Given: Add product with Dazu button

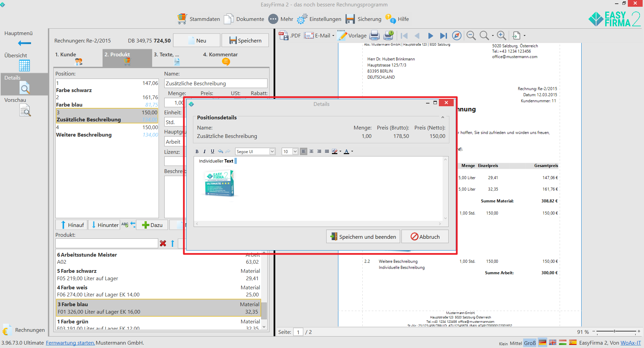Looking at the screenshot, I should tap(152, 225).
